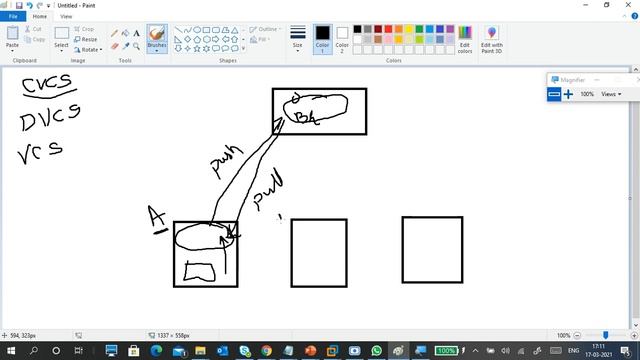Screen dimensions: 640x360
Task: Pick the Diamond shape
Action: pyautogui.click(x=187, y=40)
